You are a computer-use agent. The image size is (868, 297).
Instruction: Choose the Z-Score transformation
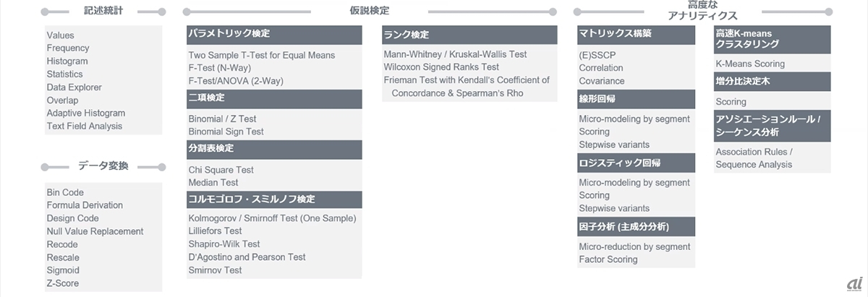[x=63, y=283]
